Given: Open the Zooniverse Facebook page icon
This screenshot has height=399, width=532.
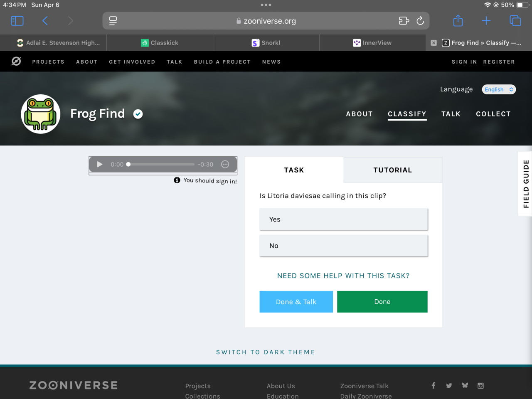Looking at the screenshot, I should coord(433,386).
